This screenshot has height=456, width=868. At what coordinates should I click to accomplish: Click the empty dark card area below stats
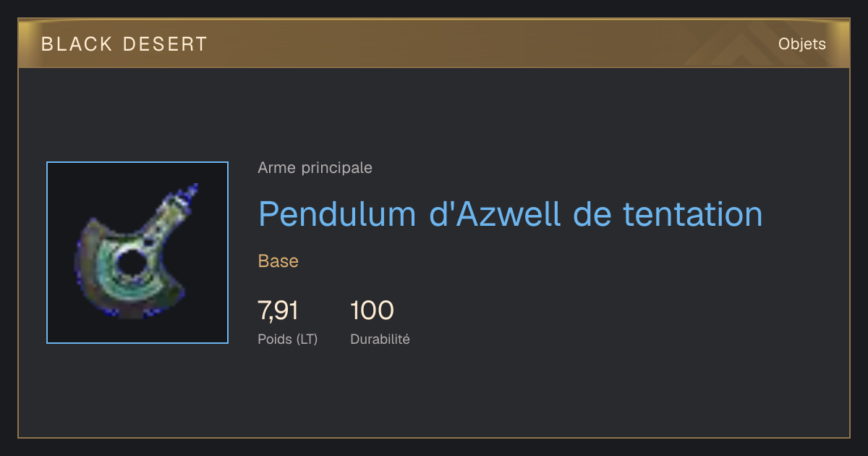click(x=434, y=394)
